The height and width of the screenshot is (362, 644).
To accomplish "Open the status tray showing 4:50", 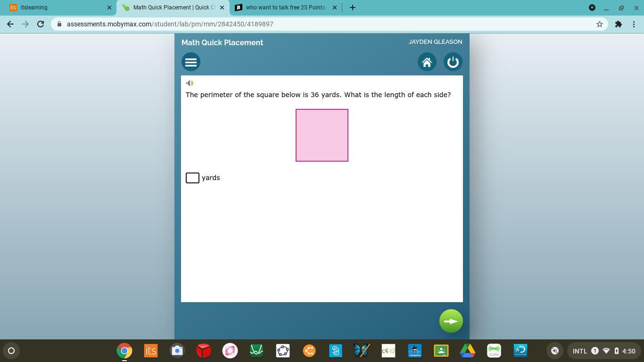I will [x=603, y=351].
